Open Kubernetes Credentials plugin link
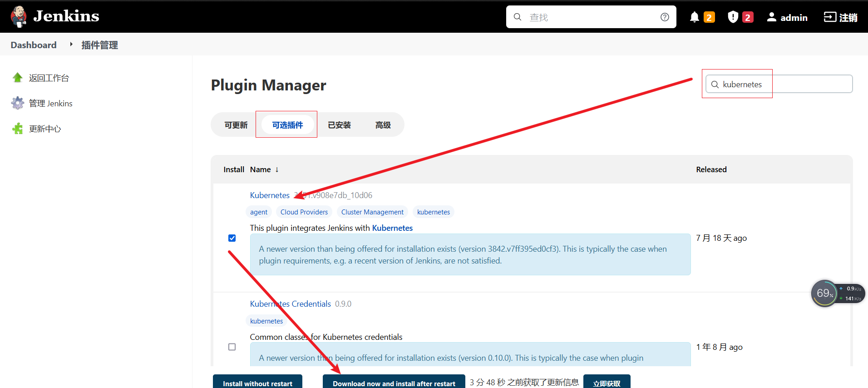868x388 pixels. 291,304
